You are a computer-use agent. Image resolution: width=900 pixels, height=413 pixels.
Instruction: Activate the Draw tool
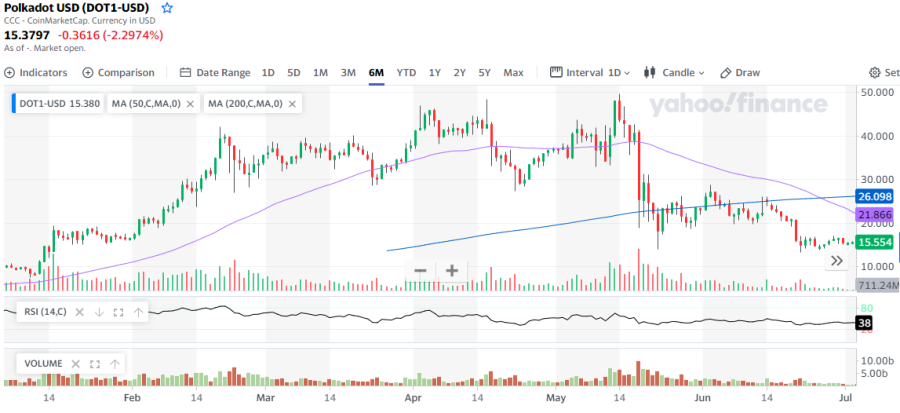tap(740, 73)
